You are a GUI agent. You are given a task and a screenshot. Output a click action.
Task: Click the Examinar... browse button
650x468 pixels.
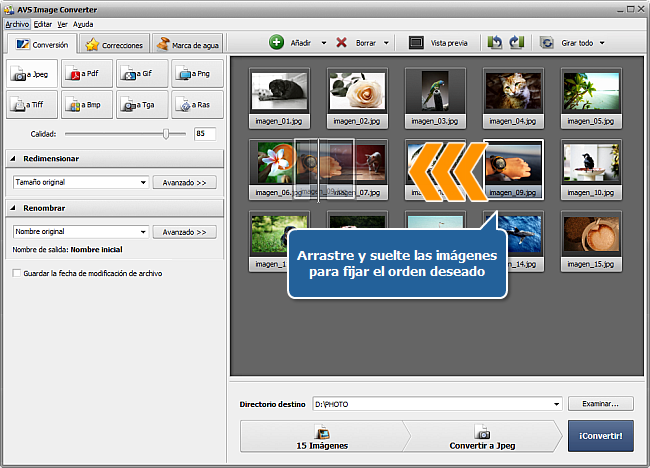click(601, 404)
